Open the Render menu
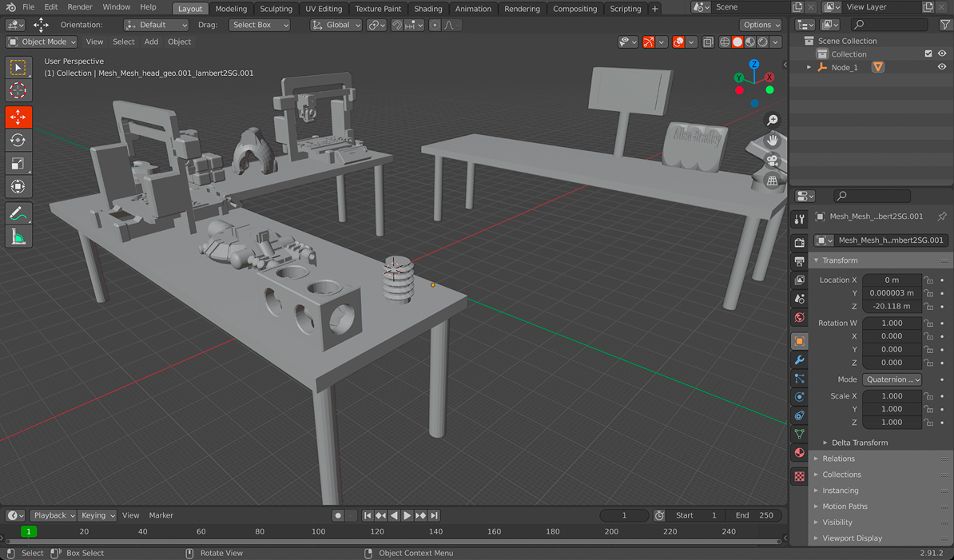Screen dimensions: 954x560 [x=80, y=7]
